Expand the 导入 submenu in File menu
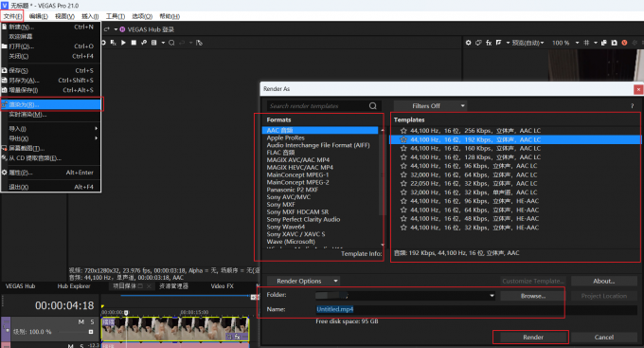This screenshot has width=644, height=348. [x=51, y=129]
